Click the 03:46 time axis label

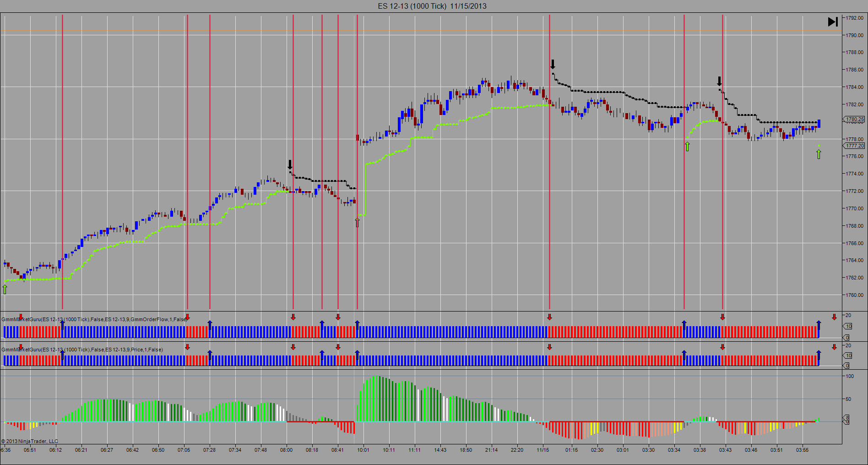point(751,450)
